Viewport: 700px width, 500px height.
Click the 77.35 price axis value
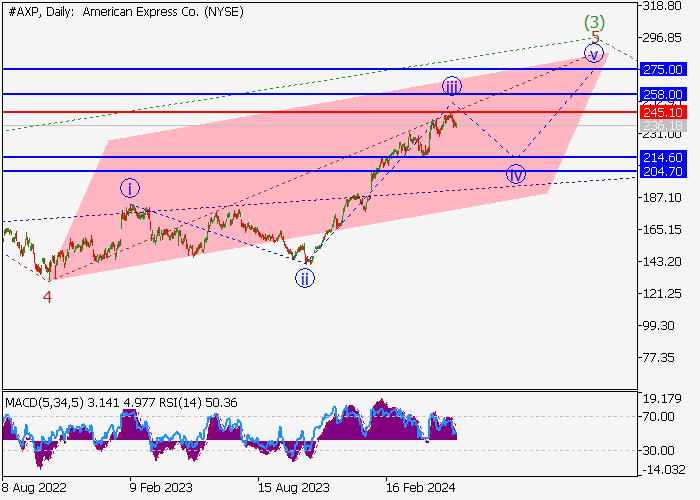tap(658, 358)
